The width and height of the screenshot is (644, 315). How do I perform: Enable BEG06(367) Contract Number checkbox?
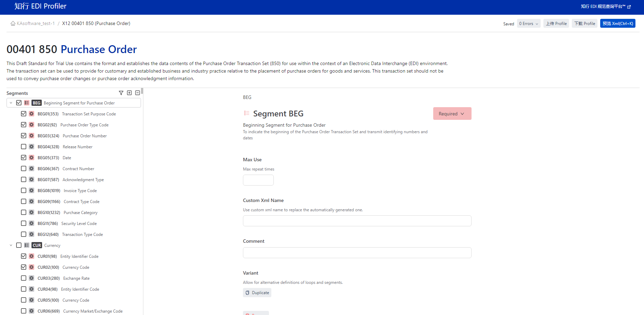point(24,168)
